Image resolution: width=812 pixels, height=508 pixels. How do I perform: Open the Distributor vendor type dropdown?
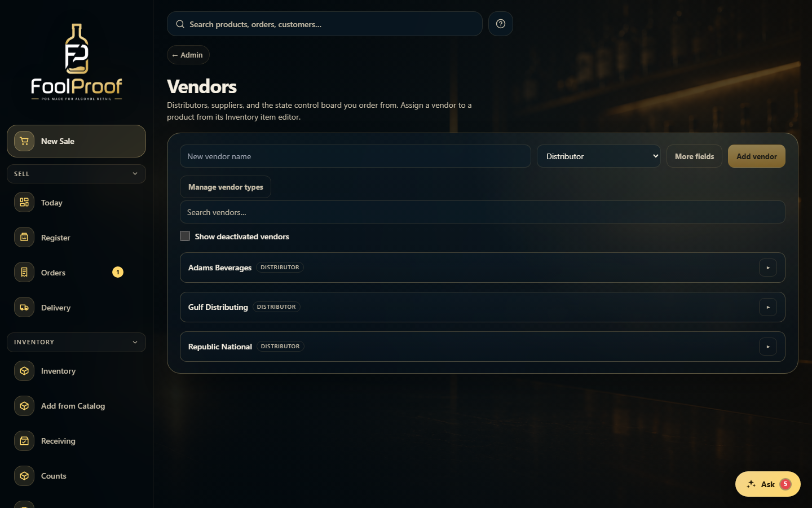[x=599, y=156]
